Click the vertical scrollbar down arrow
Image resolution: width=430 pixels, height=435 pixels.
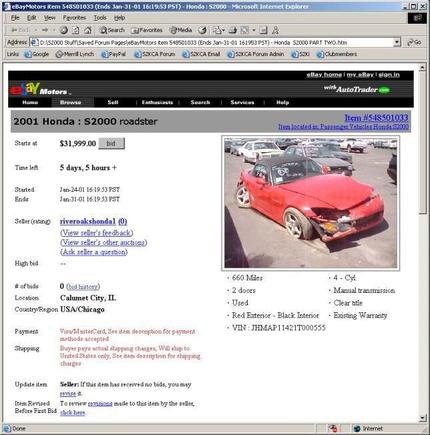point(422,418)
